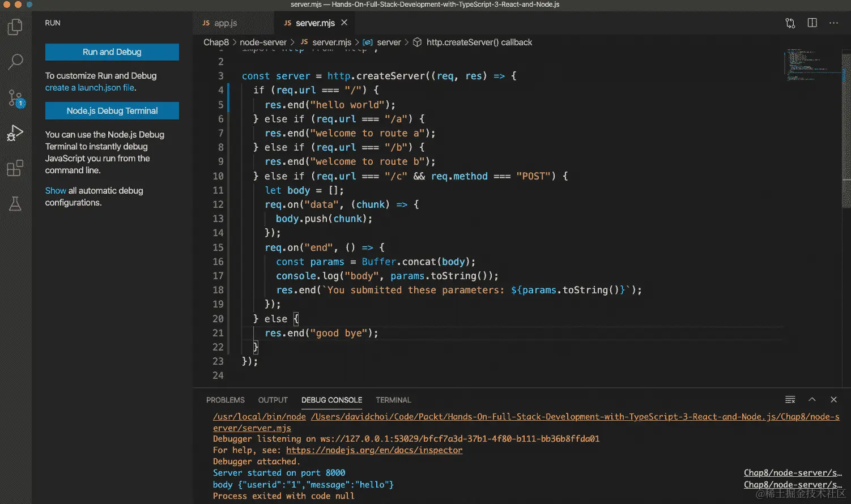Open the editor More Actions menu
The width and height of the screenshot is (851, 504).
coord(834,23)
